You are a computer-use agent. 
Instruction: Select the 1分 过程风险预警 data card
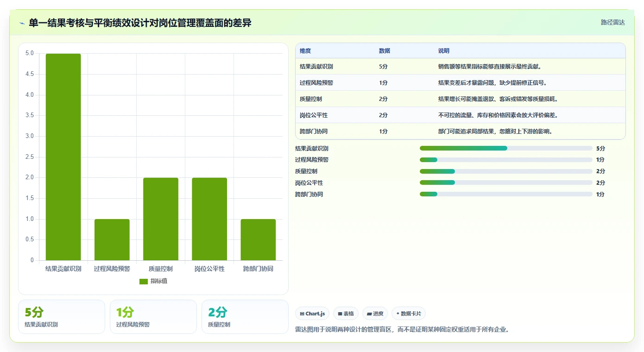coord(153,317)
